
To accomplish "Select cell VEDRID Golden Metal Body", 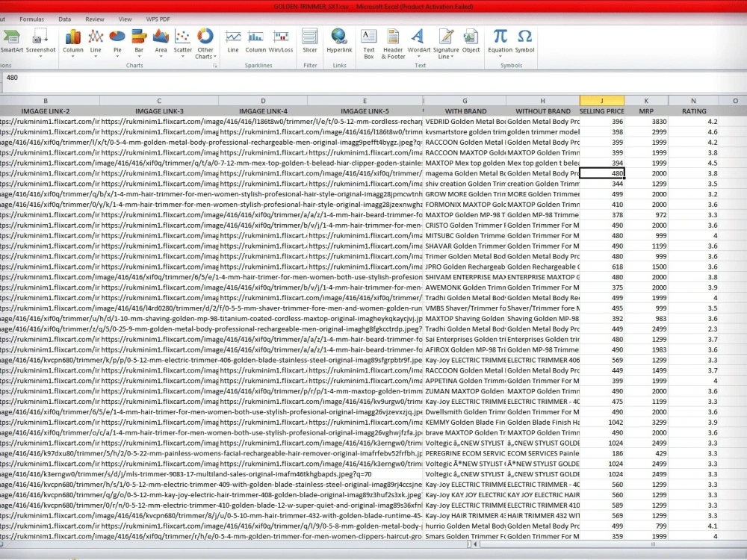I will click(x=465, y=122).
